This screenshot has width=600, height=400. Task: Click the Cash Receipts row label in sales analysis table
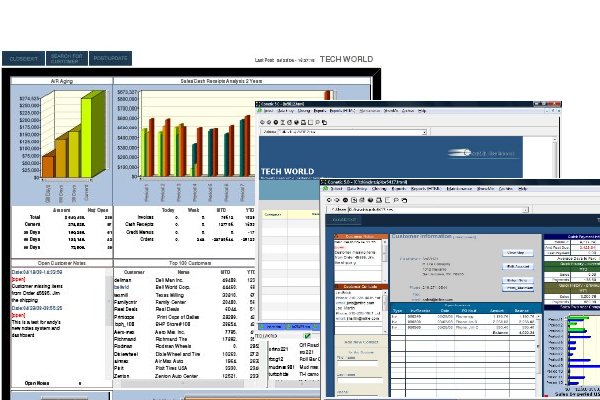click(139, 224)
